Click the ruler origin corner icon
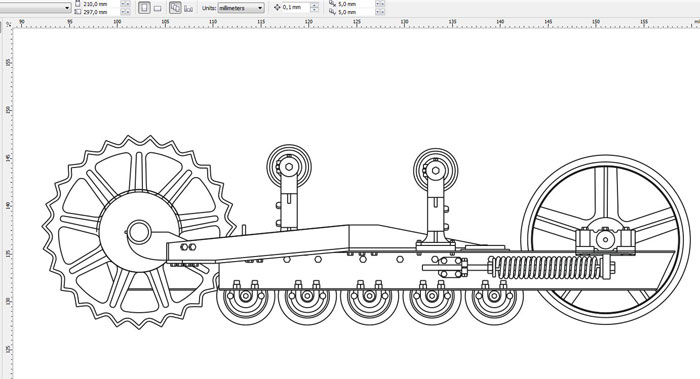Image resolution: width=700 pixels, height=379 pixels. coord(8,25)
